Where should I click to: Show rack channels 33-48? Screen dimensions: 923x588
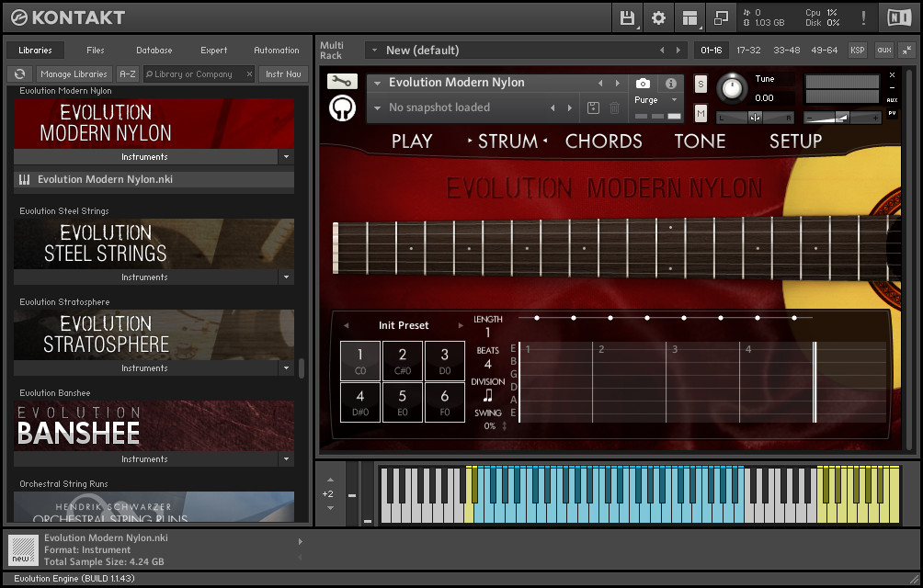pyautogui.click(x=786, y=50)
